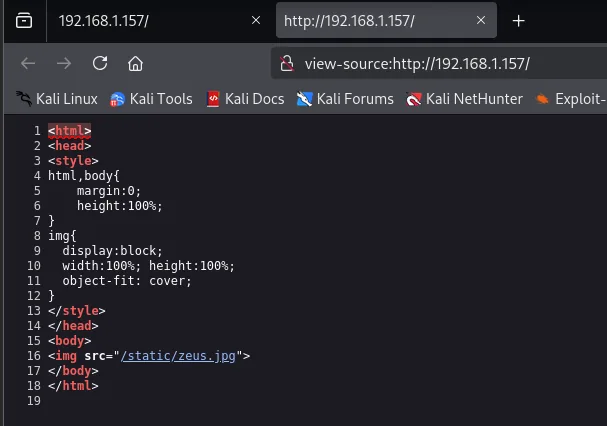Go to the home page icon
The image size is (607, 426).
point(135,64)
